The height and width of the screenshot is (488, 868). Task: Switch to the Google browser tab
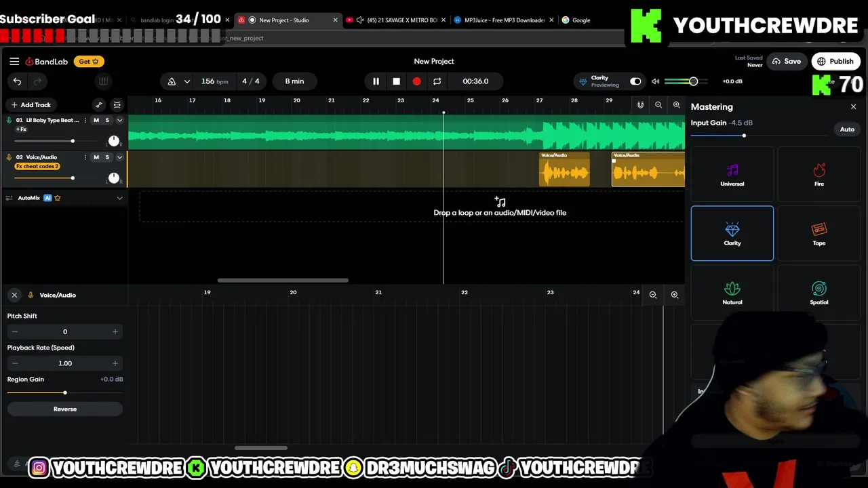pyautogui.click(x=581, y=20)
